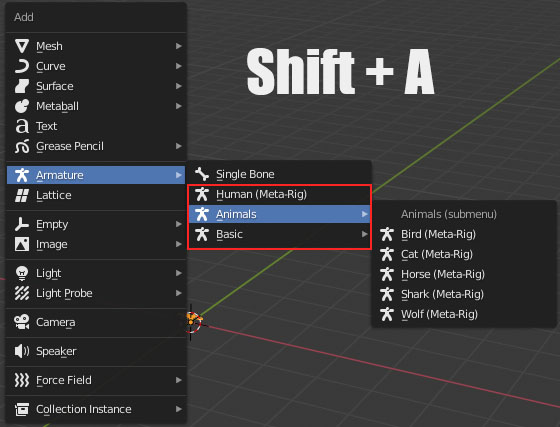Screen dimensions: 560x427
Task: Expand the Basic armature submenu arrow
Action: pyautogui.click(x=364, y=234)
